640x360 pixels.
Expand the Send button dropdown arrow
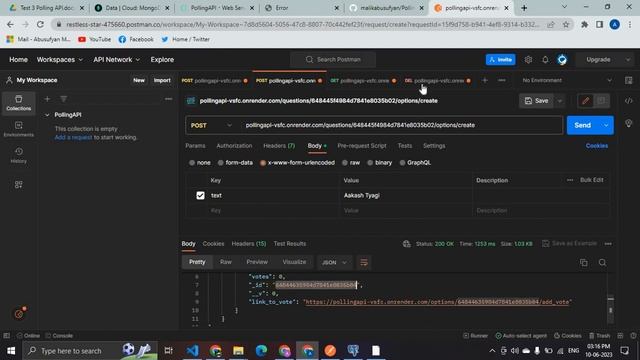[606, 125]
